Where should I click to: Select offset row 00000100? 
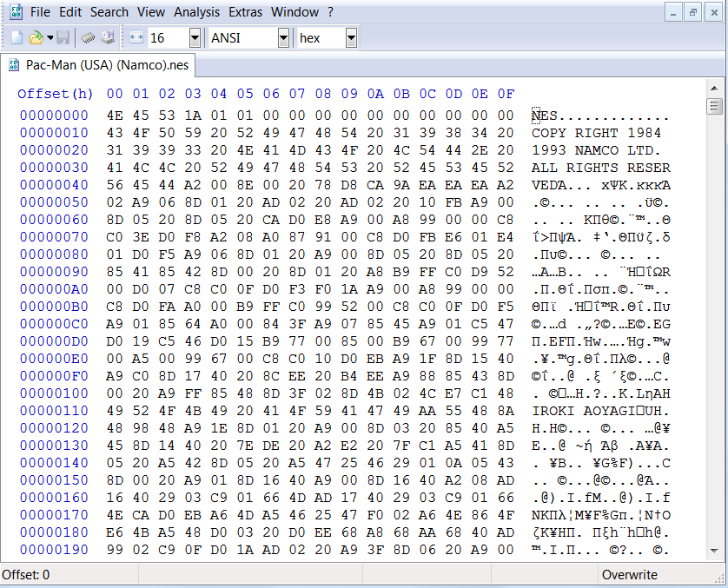[54, 393]
